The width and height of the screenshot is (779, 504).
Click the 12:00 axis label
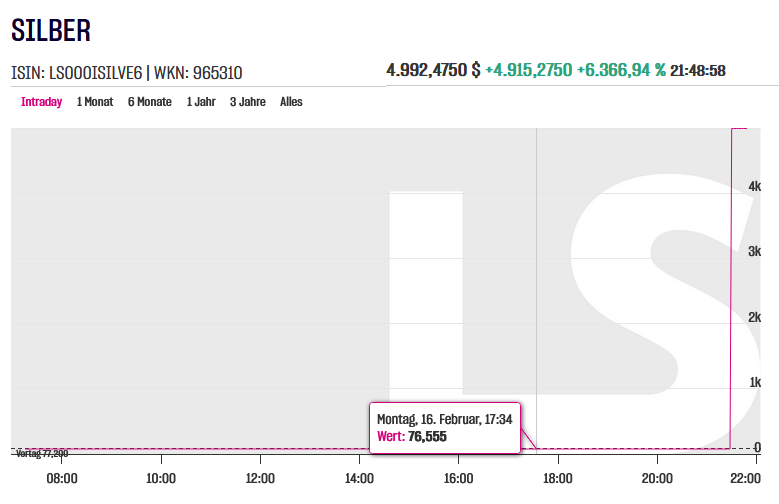click(260, 478)
